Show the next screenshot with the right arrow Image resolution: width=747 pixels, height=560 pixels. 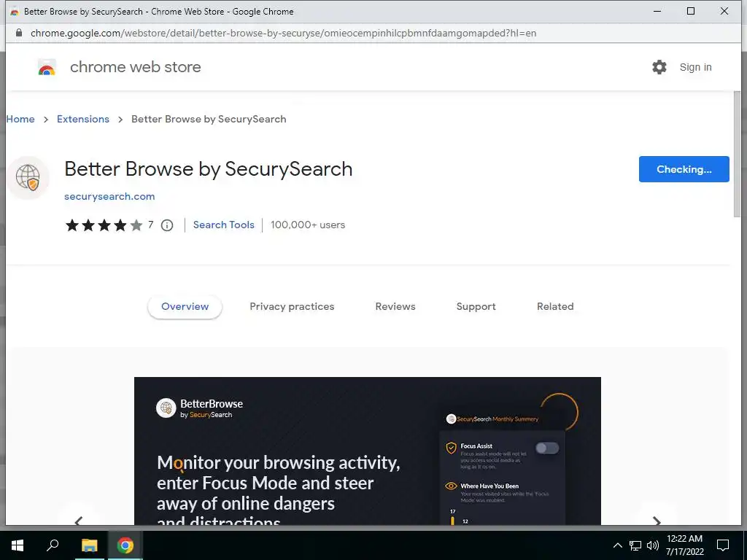coord(657,521)
